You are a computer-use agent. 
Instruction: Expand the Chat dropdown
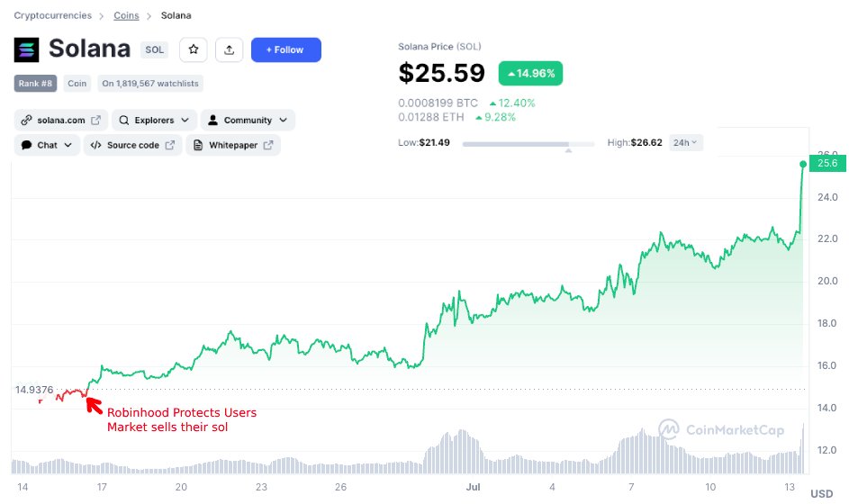tap(47, 145)
